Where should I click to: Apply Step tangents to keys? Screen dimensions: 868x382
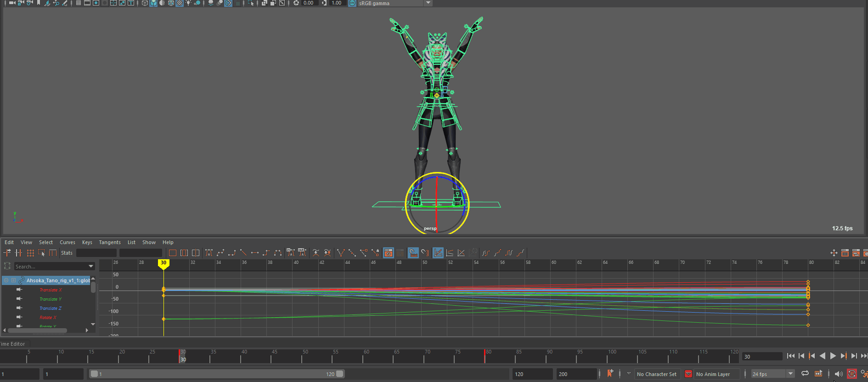tap(266, 253)
